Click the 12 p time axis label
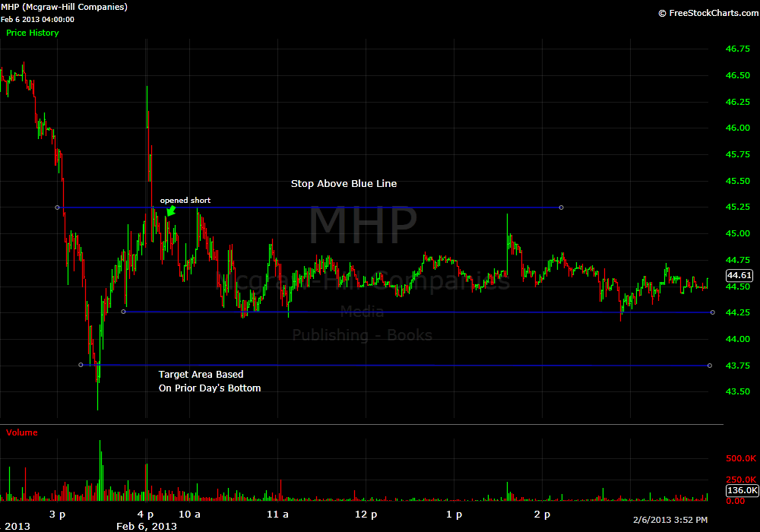 366,515
